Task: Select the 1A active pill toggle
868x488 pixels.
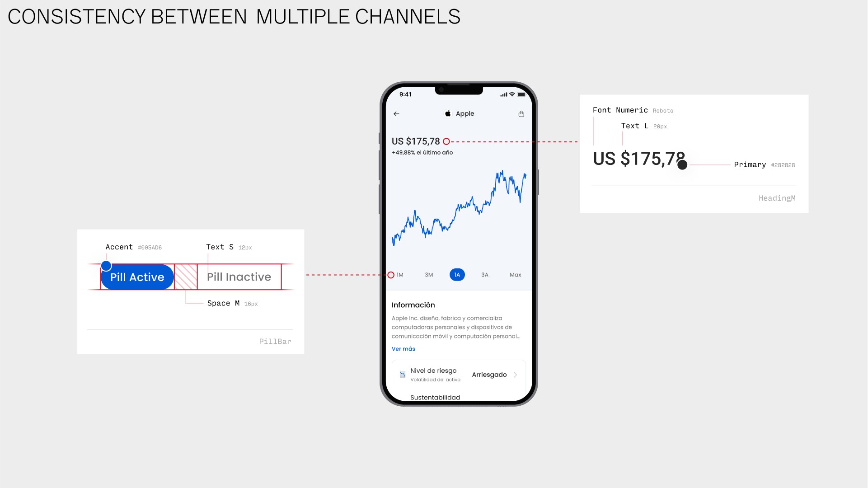Action: (457, 275)
